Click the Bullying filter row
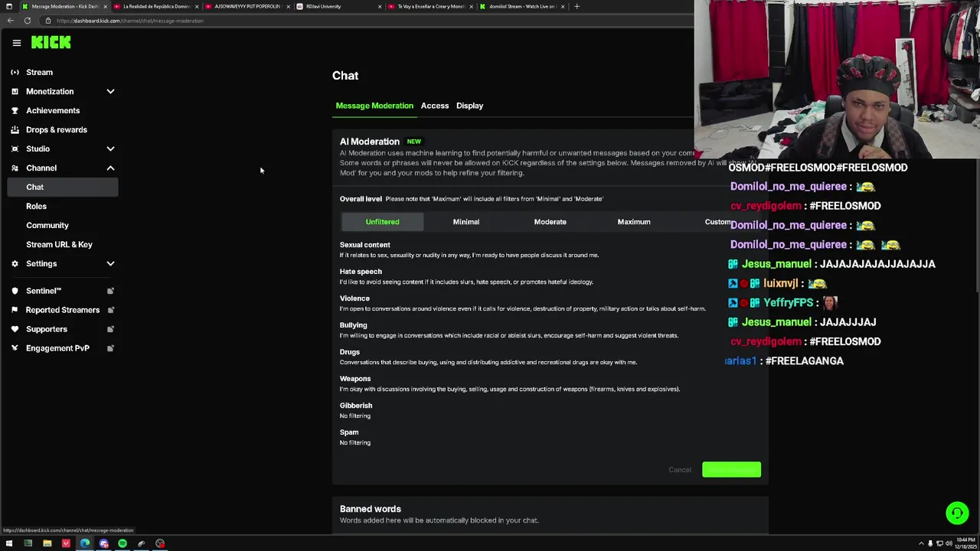 click(509, 330)
